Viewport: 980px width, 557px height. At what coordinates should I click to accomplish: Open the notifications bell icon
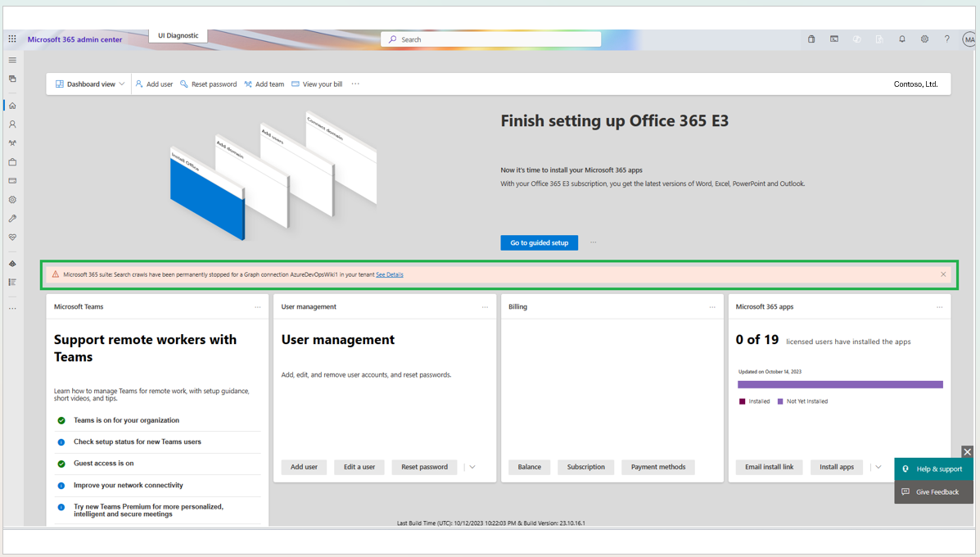tap(902, 38)
